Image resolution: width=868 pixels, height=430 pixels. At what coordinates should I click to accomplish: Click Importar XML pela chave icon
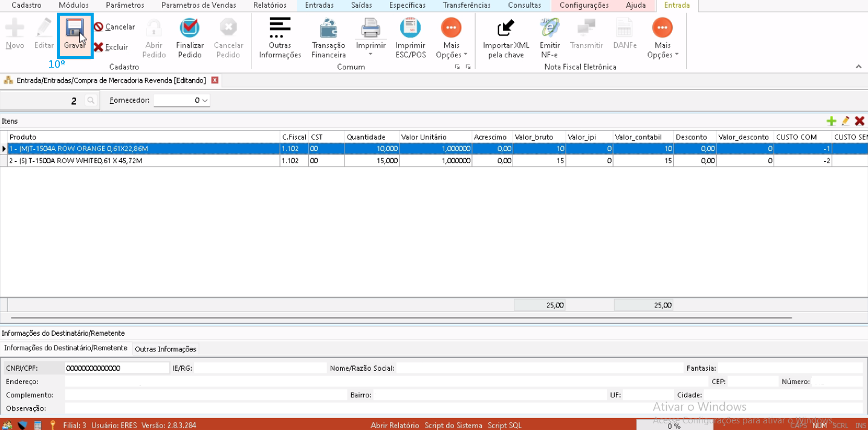tap(506, 28)
